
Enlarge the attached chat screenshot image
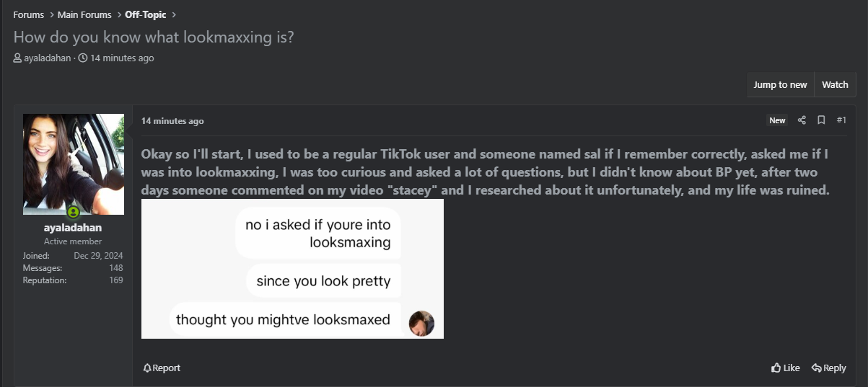click(292, 269)
